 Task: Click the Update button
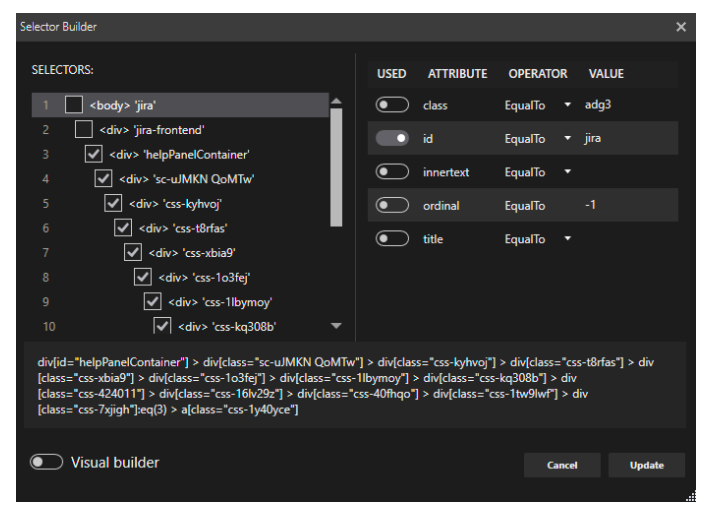click(646, 465)
